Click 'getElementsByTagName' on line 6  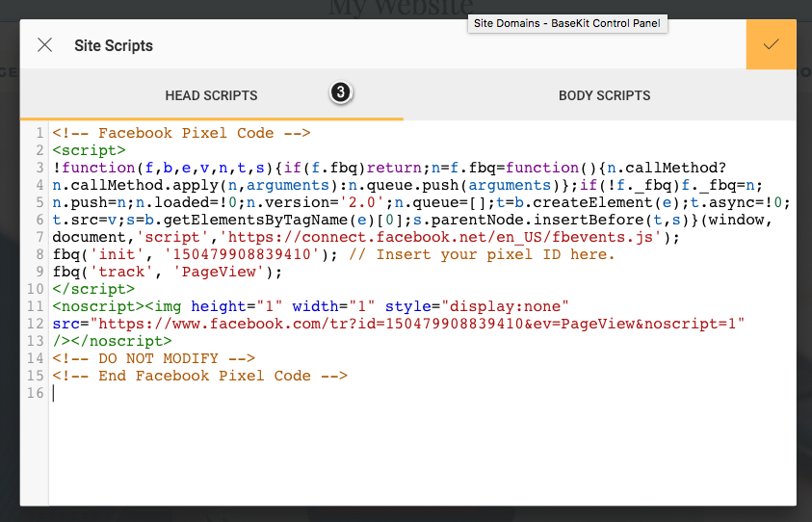pyautogui.click(x=257, y=221)
